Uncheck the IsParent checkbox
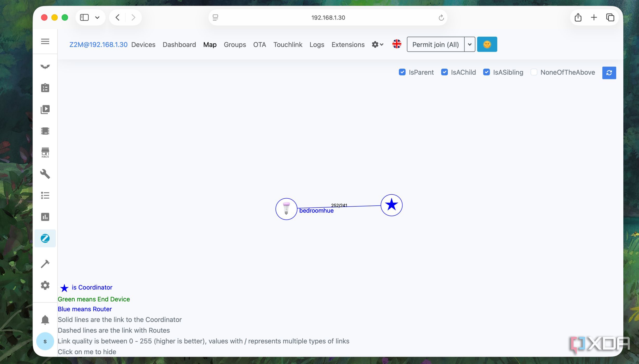The image size is (639, 364). (x=402, y=72)
